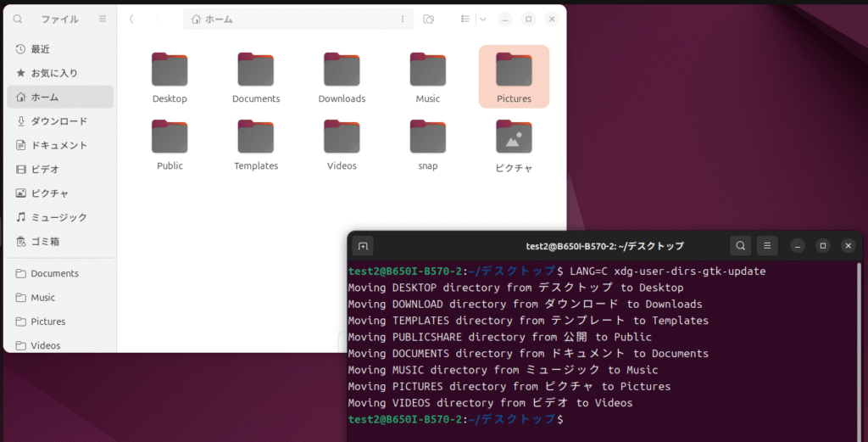Click the ホーム path bar
868x442 pixels.
(x=298, y=19)
